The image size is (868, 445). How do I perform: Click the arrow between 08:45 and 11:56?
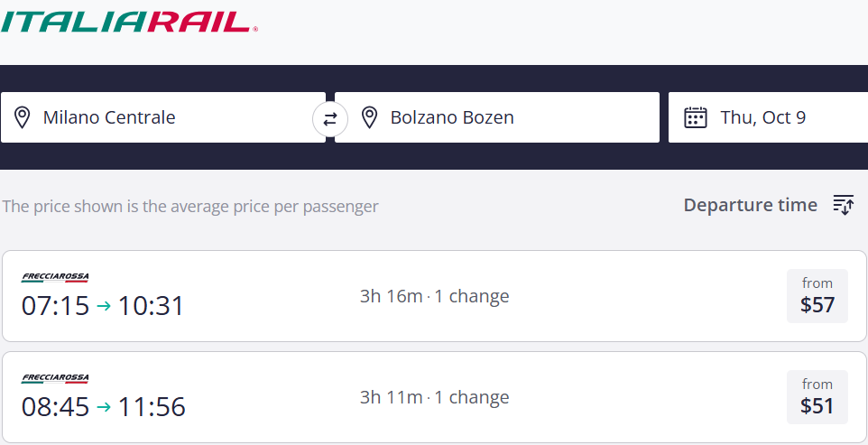(x=104, y=407)
